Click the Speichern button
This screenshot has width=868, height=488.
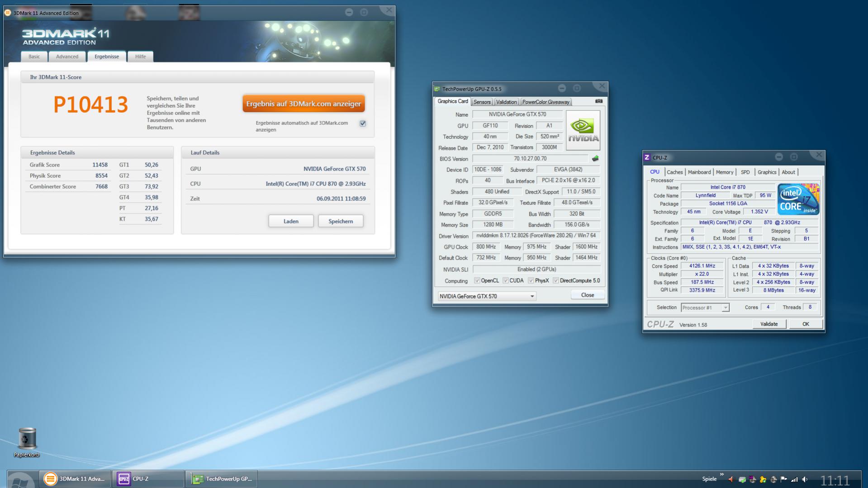pyautogui.click(x=341, y=221)
